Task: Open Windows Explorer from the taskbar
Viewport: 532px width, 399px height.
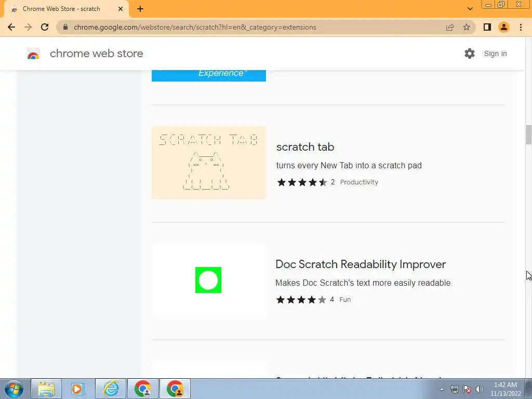Action: [x=46, y=389]
